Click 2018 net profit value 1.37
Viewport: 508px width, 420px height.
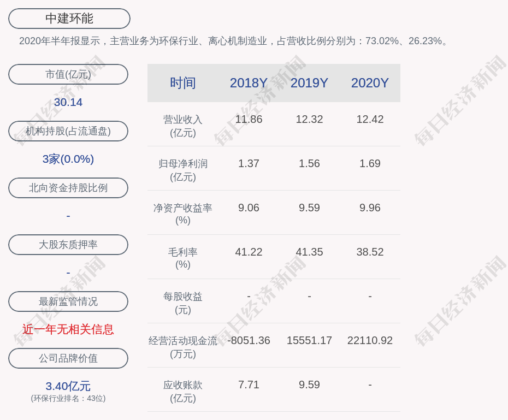249,163
